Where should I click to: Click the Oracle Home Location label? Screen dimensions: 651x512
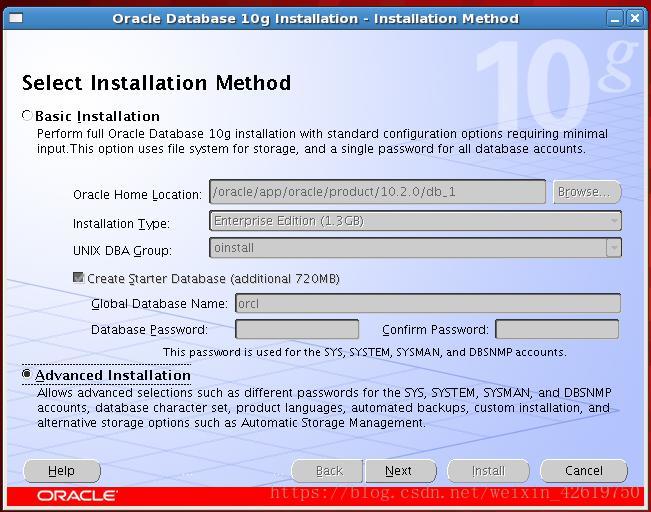pos(137,194)
